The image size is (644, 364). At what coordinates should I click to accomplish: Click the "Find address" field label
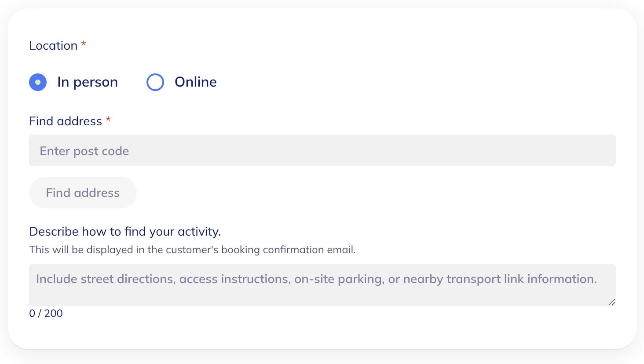[x=66, y=121]
